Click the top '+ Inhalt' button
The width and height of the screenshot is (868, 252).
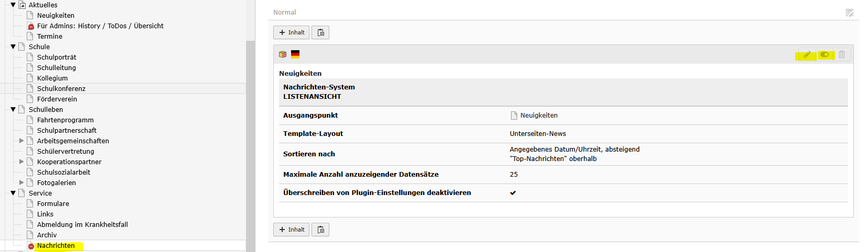coord(292,32)
